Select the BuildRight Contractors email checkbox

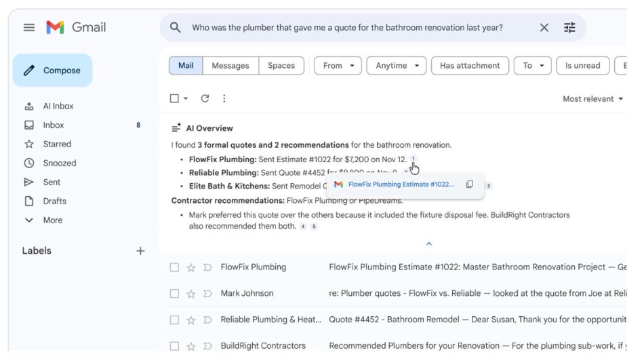[174, 346]
